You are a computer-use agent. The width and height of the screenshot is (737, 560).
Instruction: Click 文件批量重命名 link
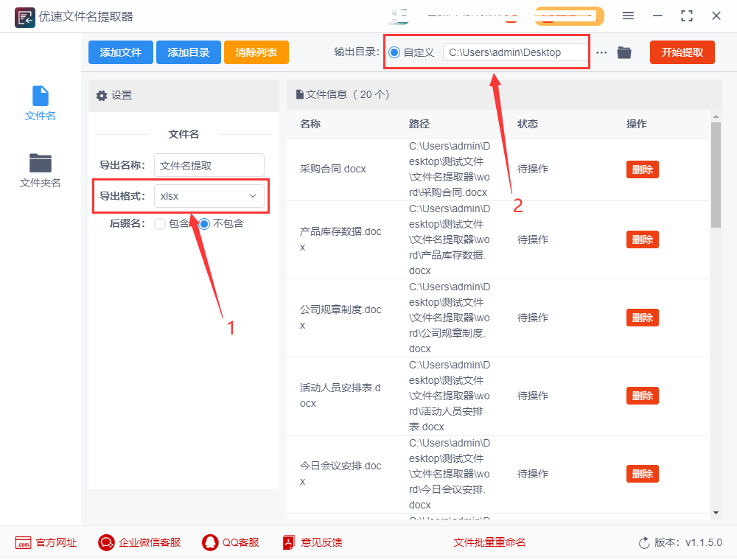pos(489,542)
